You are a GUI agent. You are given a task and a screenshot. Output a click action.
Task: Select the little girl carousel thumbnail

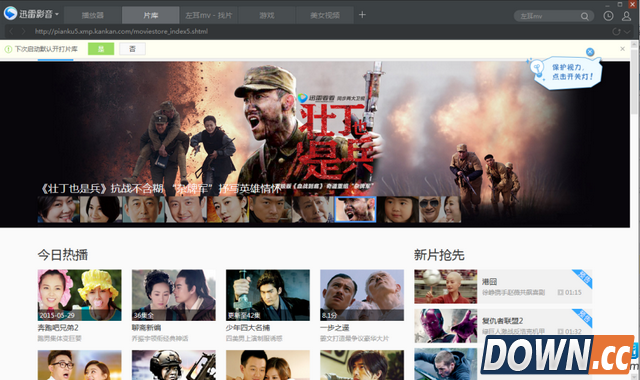(x=398, y=209)
